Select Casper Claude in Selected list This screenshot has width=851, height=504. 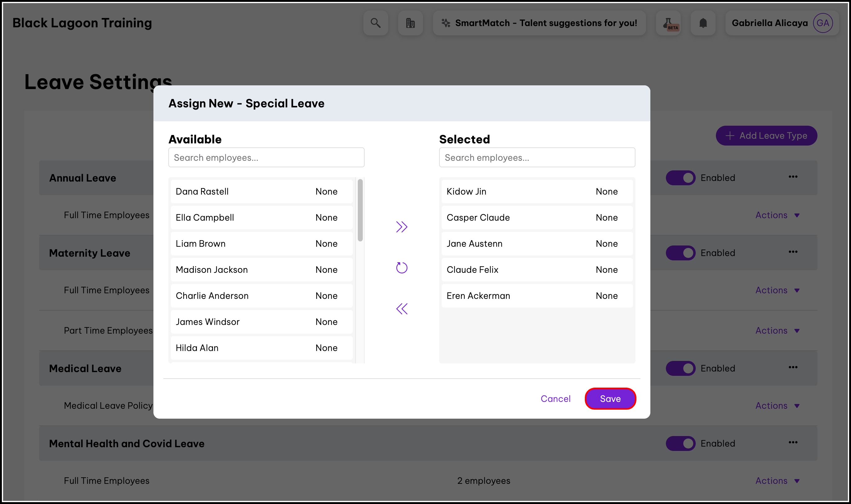click(536, 218)
